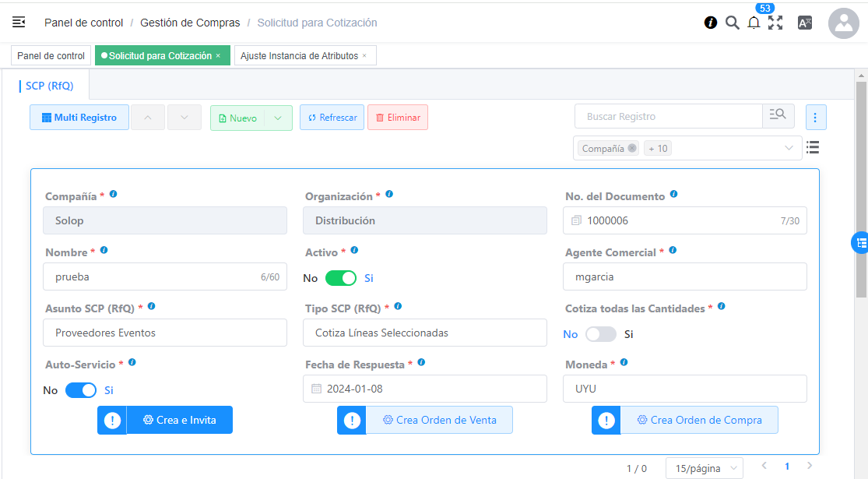Viewport: 868px width, 479px height.
Task: Open the notifications bell icon
Action: [x=754, y=23]
